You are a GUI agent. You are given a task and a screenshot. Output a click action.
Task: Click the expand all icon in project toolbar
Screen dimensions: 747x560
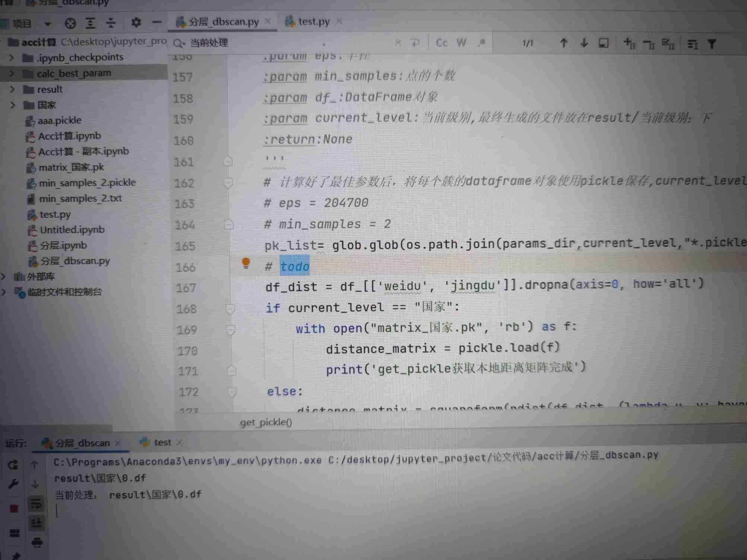[90, 23]
